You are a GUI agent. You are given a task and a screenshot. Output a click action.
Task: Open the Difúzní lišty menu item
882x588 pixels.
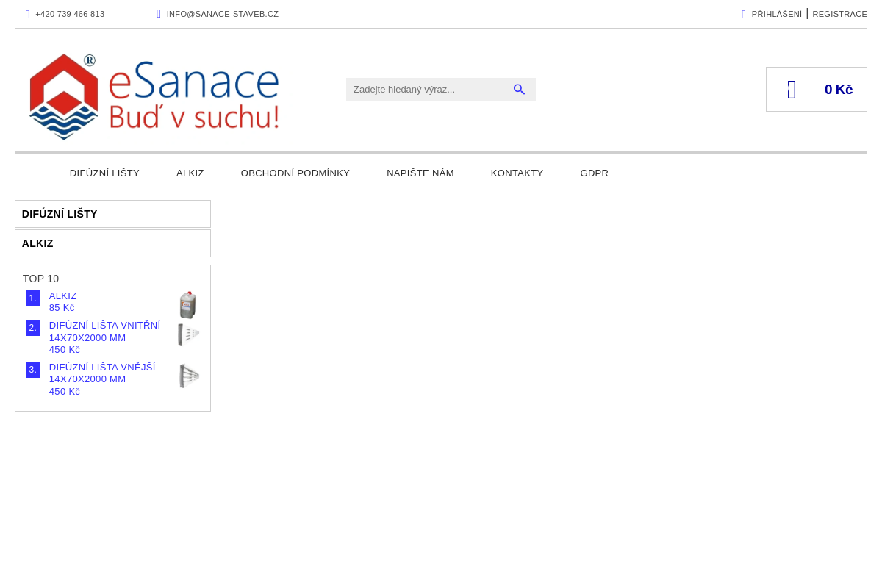104,173
